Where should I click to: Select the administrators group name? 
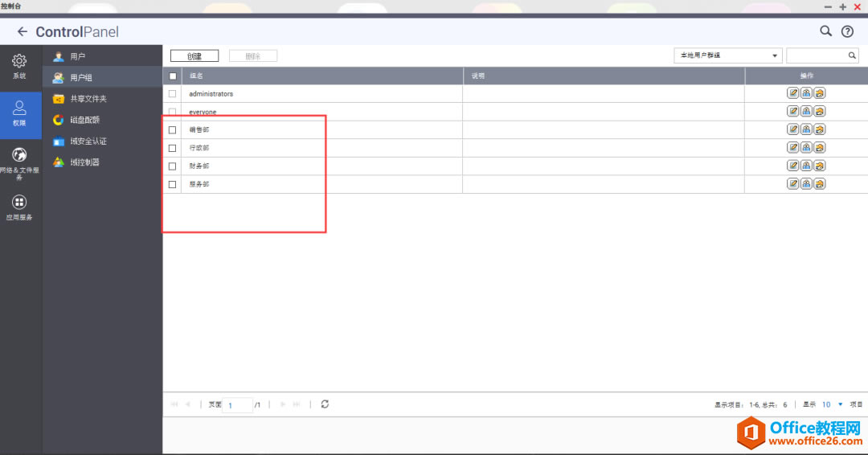tap(211, 94)
